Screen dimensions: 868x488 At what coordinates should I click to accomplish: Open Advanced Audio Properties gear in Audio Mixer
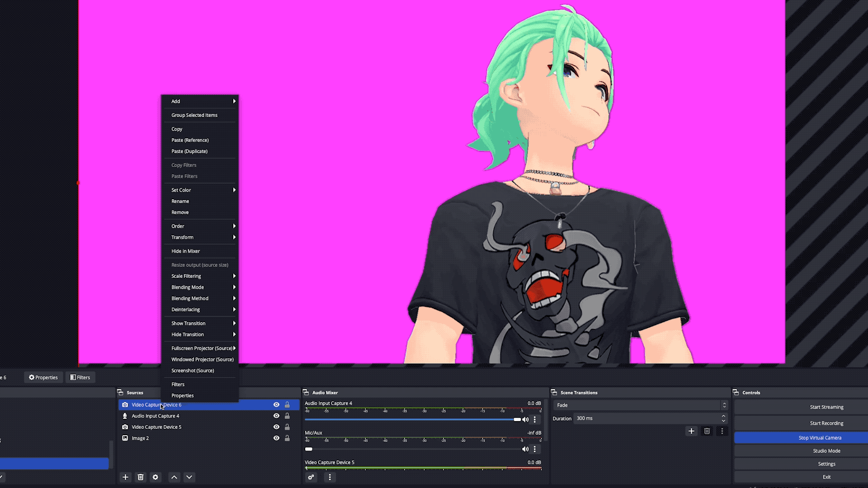click(x=311, y=477)
